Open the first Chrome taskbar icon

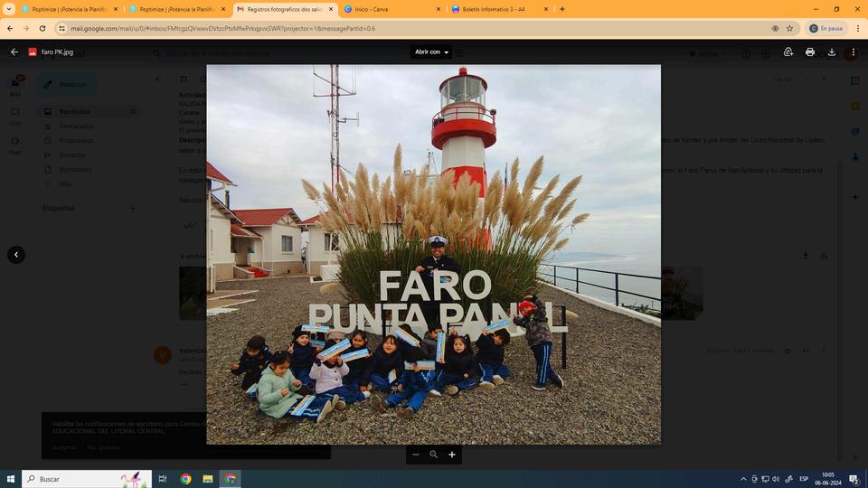[x=186, y=479]
